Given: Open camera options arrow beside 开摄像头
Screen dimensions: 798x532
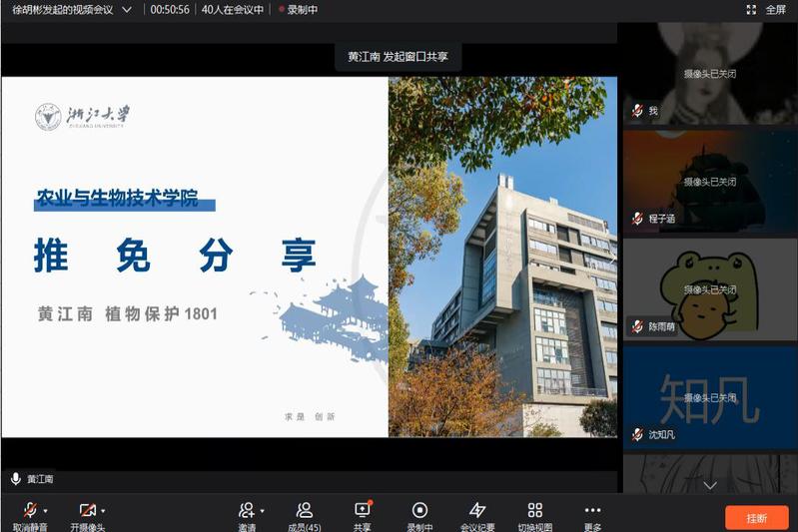Looking at the screenshot, I should 103,511.
